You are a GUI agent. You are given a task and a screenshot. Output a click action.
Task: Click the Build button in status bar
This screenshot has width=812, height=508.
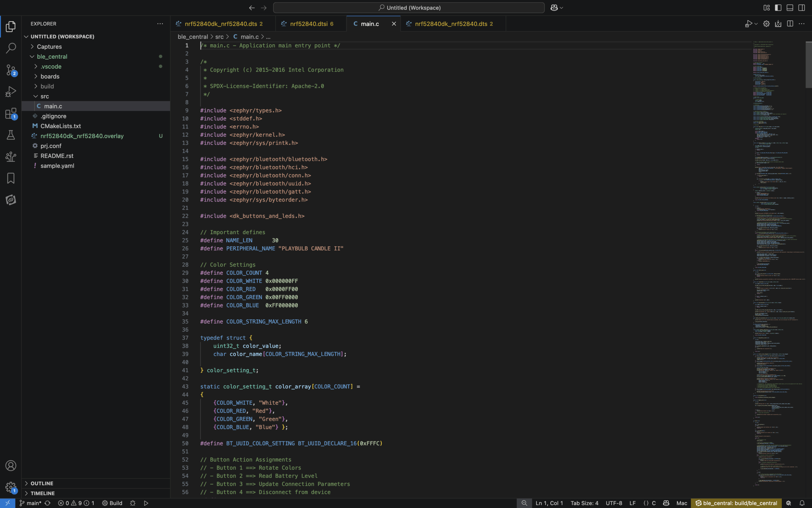(x=112, y=503)
